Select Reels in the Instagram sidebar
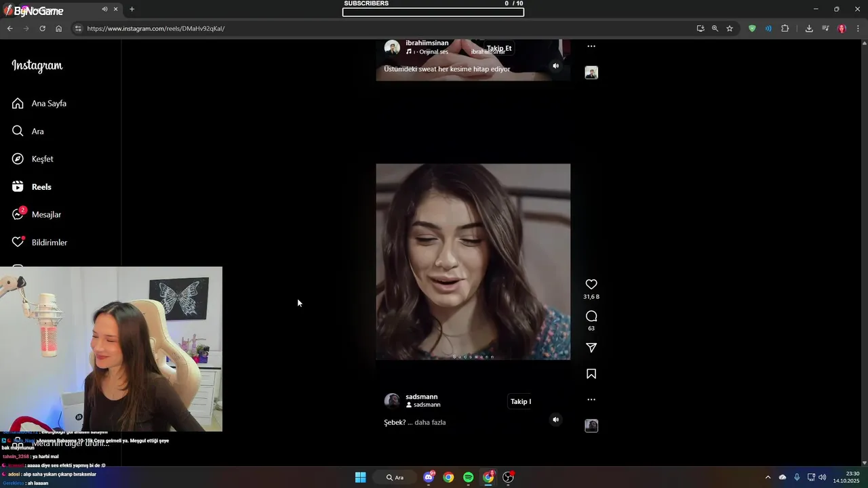 click(x=32, y=187)
